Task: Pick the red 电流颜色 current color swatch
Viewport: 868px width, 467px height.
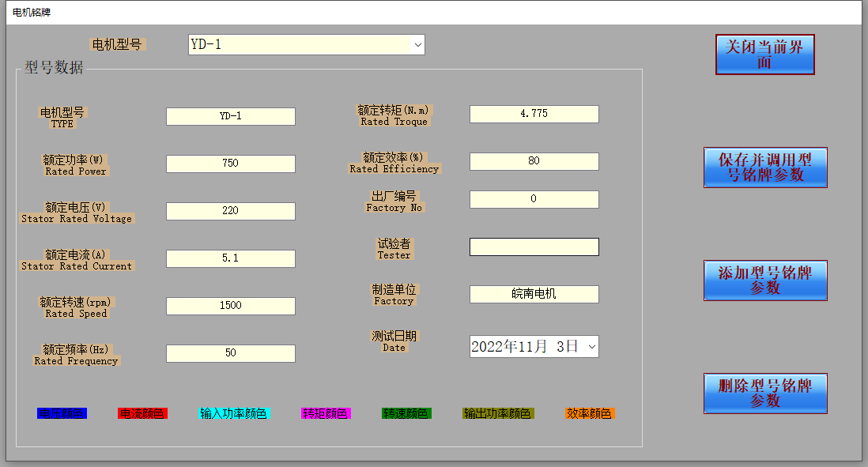Action: [x=142, y=412]
